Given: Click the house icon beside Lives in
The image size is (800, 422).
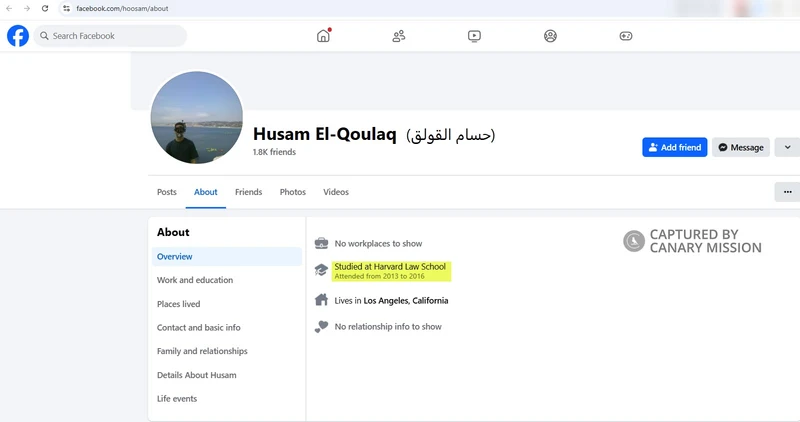Looking at the screenshot, I should (x=321, y=300).
